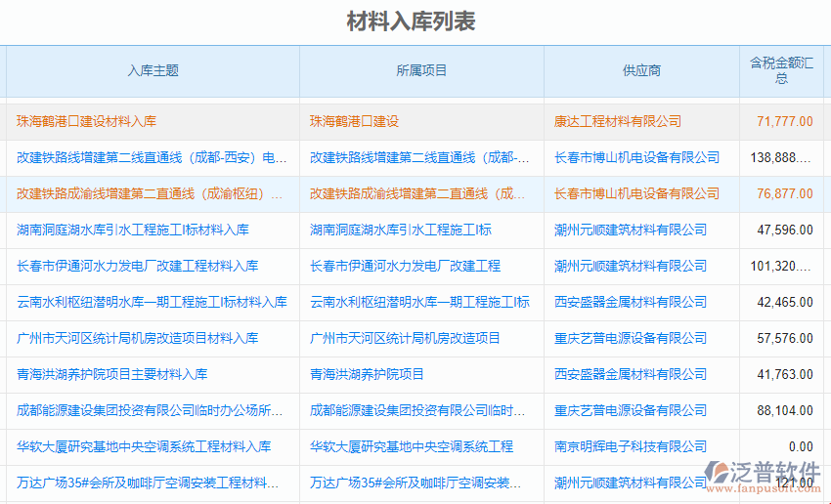The height and width of the screenshot is (504, 831).
Task: Select the amount 47,596.00 cell
Action: [785, 231]
